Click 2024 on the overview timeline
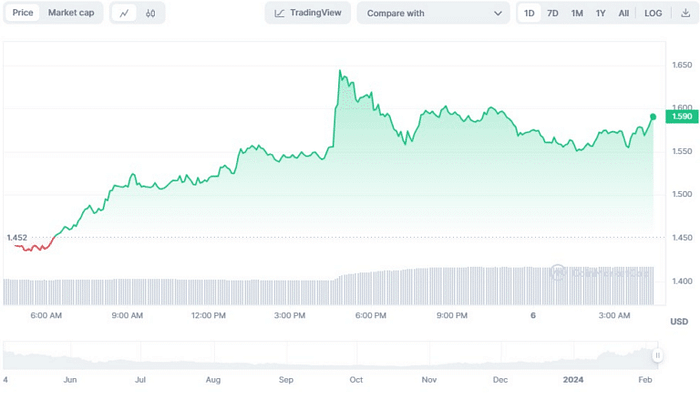The image size is (700, 398). pyautogui.click(x=573, y=380)
